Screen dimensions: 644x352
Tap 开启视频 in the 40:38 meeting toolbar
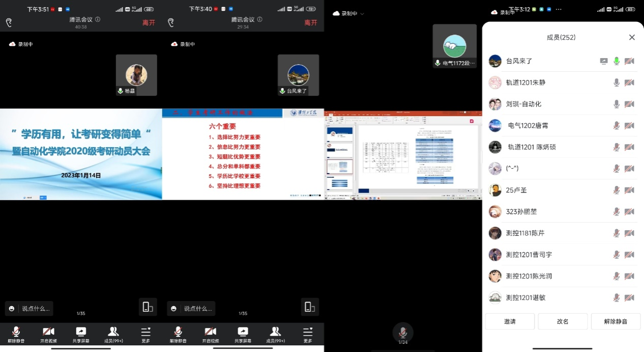point(48,334)
